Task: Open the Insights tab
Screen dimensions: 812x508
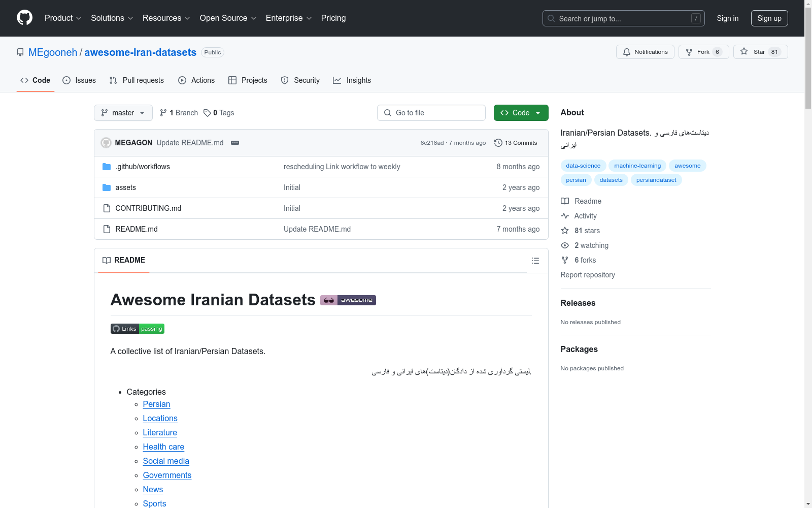Action: [352, 80]
